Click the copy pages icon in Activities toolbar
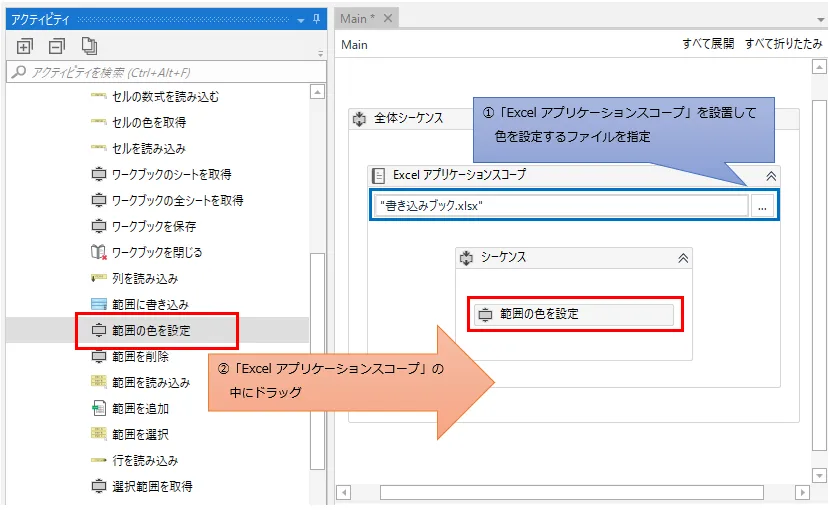834x510 pixels. [x=89, y=46]
